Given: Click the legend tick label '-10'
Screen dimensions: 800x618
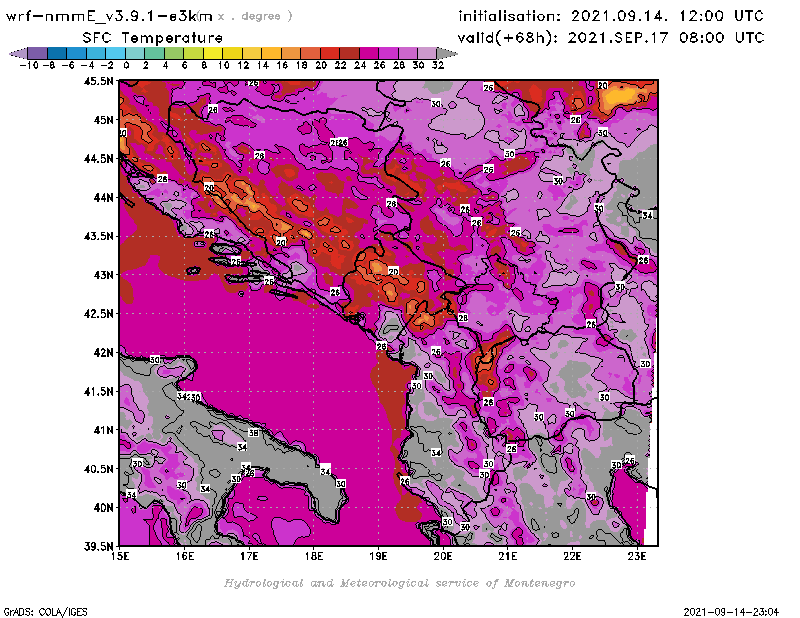Looking at the screenshot, I should (29, 65).
